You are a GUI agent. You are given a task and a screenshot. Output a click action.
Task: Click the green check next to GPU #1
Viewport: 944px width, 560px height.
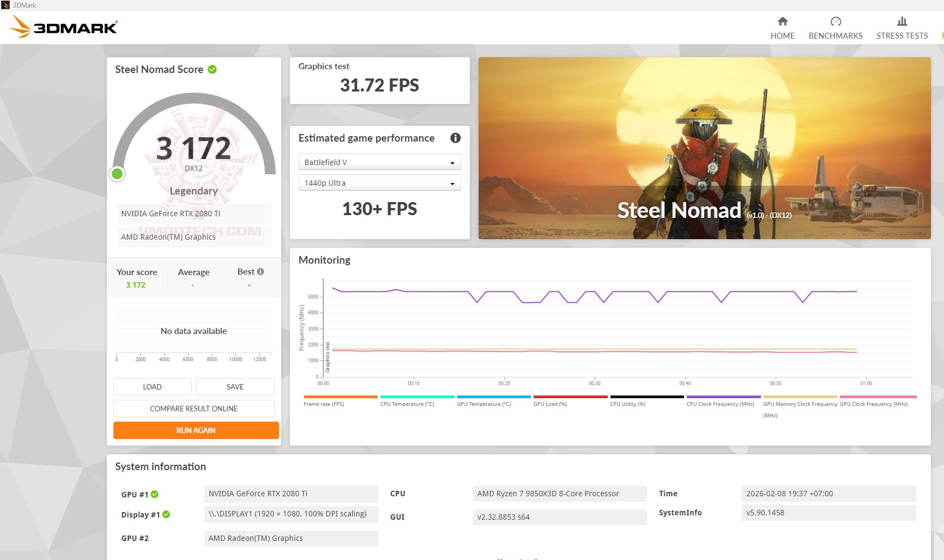[155, 494]
